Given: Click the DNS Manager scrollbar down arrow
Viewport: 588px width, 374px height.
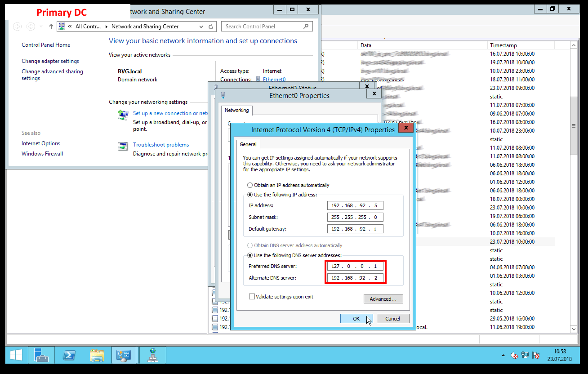Looking at the screenshot, I should [574, 329].
